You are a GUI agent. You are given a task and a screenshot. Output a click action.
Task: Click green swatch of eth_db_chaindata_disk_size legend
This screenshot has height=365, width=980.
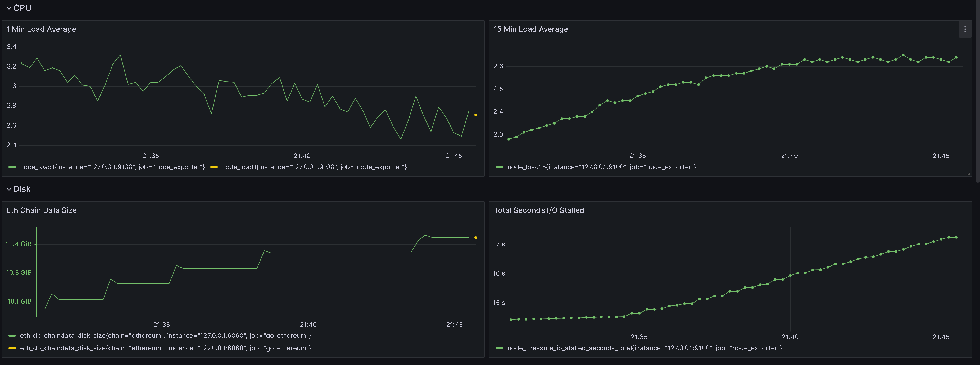(12, 336)
